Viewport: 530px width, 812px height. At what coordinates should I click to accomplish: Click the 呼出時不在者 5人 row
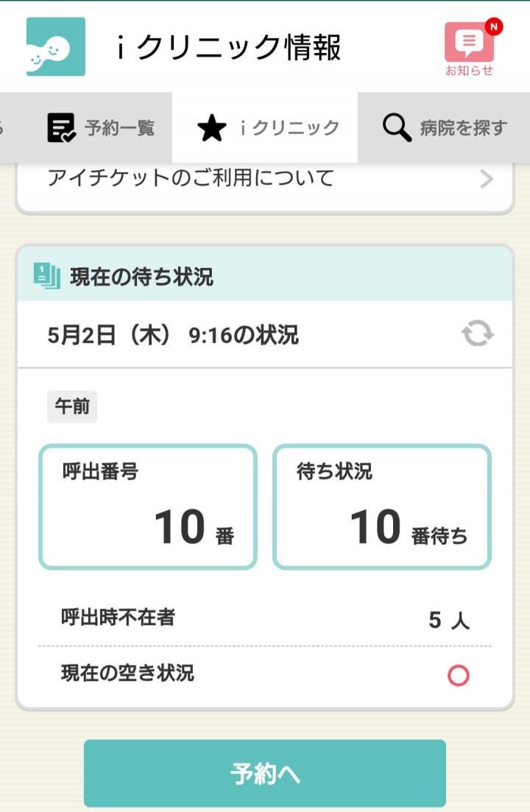coord(265,618)
